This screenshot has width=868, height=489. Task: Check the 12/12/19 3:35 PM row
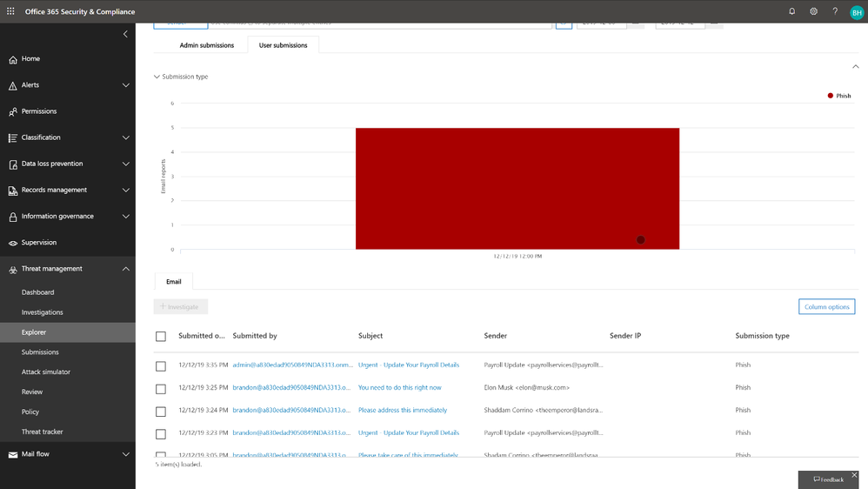(x=161, y=366)
